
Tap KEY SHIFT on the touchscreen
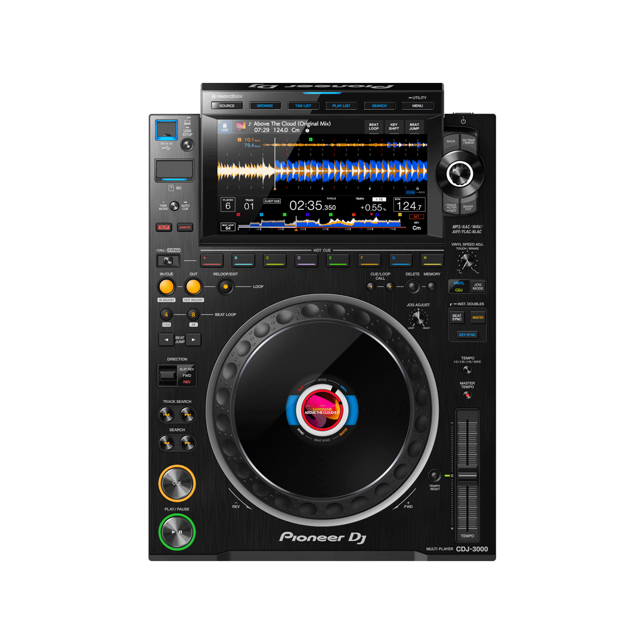394,126
